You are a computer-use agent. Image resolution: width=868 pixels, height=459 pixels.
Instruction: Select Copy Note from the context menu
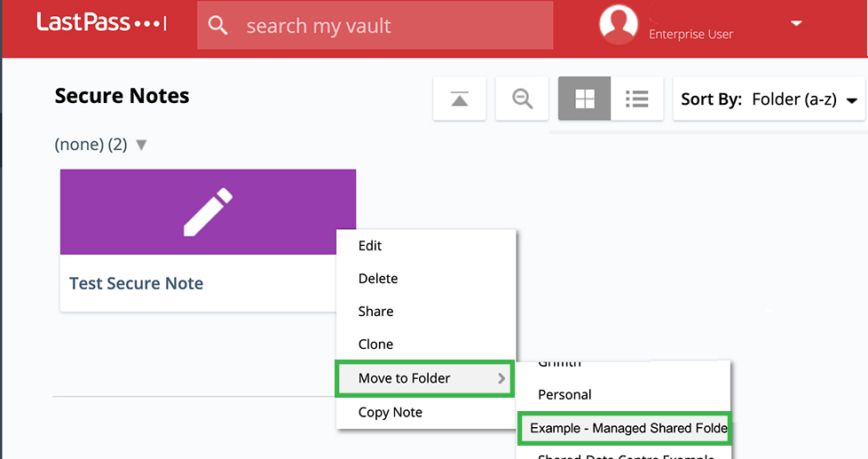[x=390, y=412]
